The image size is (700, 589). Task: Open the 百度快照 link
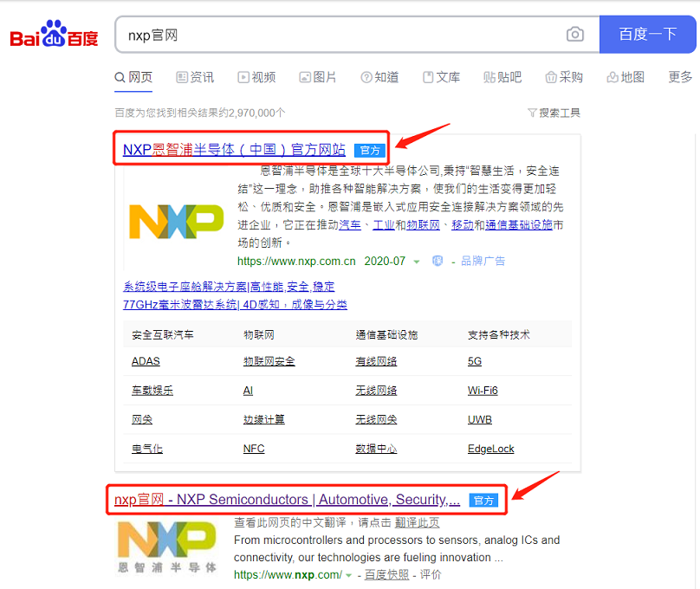[386, 575]
